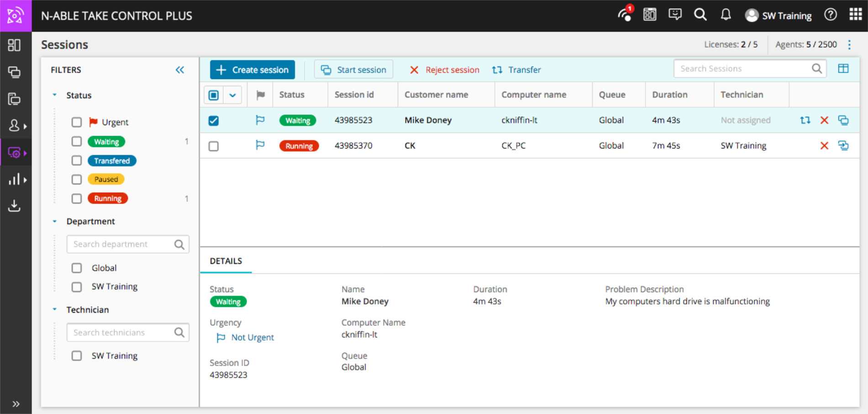Click the Search technicians field
This screenshot has height=414, width=868.
[128, 333]
